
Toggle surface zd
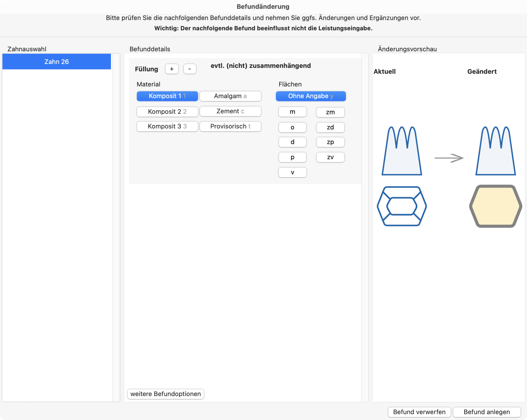tap(330, 127)
